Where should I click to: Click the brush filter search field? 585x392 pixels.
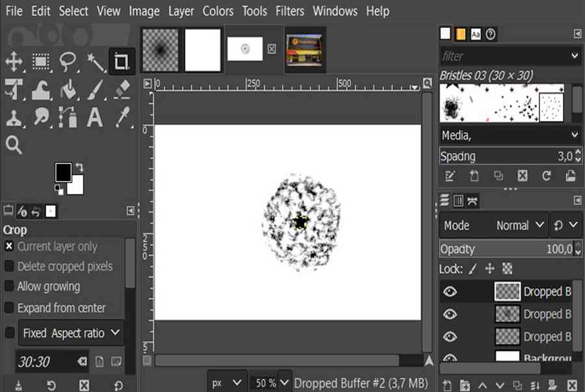[504, 56]
